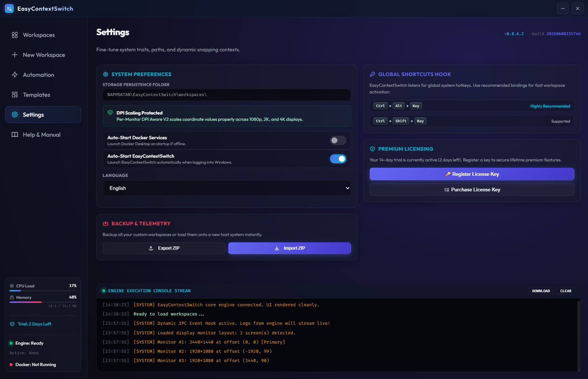Switch to Templates page
This screenshot has height=379, width=588.
point(43,95)
